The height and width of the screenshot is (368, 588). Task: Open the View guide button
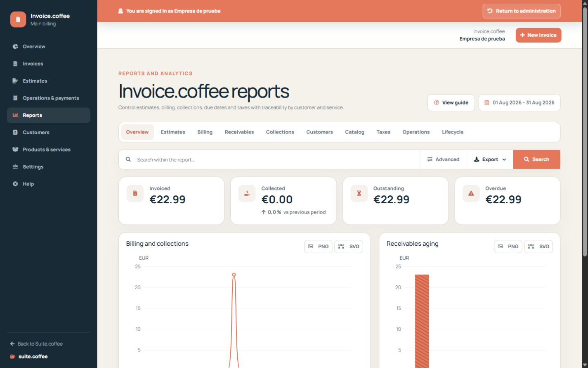click(x=451, y=103)
